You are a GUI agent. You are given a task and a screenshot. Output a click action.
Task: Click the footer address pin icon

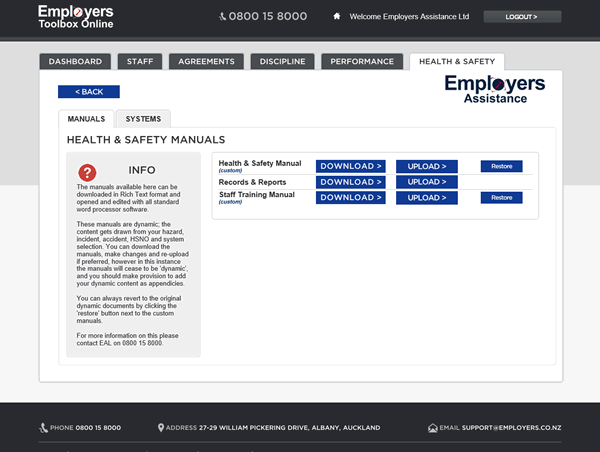(161, 428)
